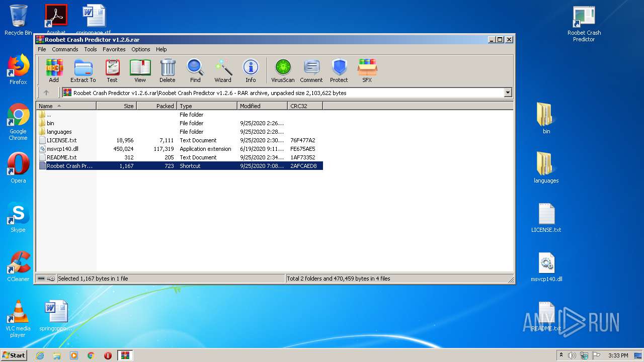Sort by the Modified column header
The height and width of the screenshot is (362, 644).
(x=262, y=106)
